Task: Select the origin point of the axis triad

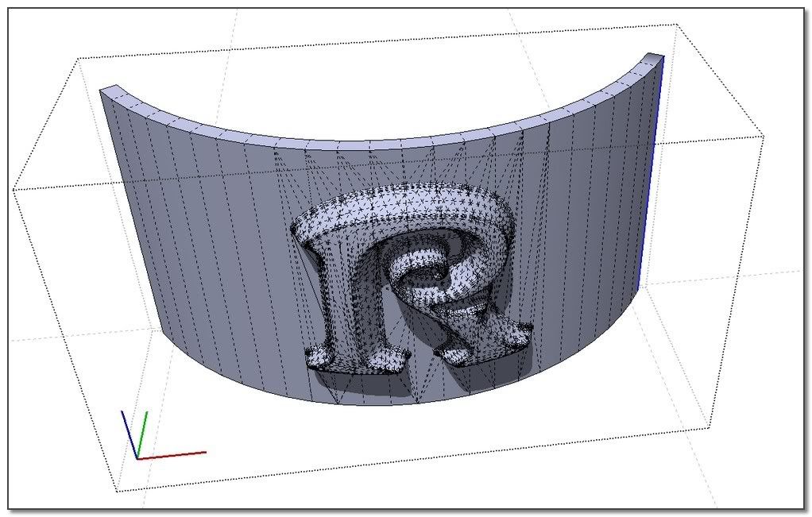Action: (x=137, y=458)
